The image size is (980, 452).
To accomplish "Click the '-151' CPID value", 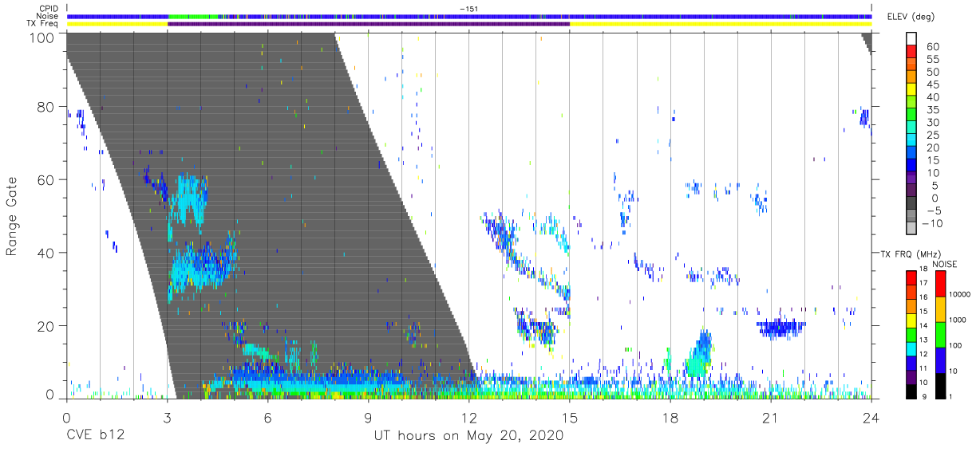I will [468, 8].
